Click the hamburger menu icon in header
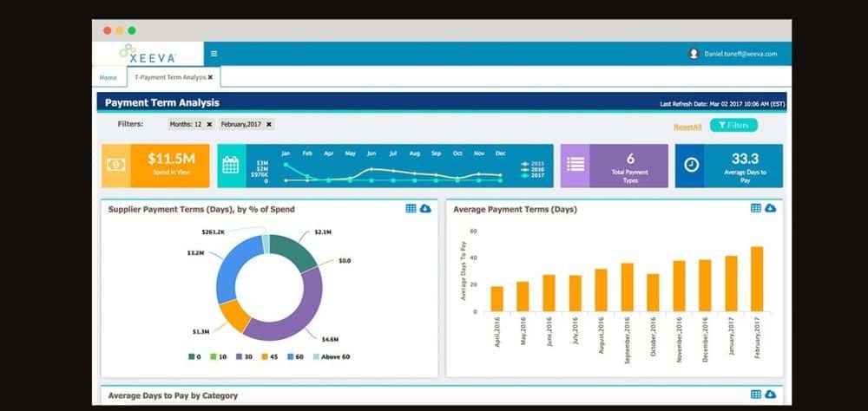 (214, 54)
